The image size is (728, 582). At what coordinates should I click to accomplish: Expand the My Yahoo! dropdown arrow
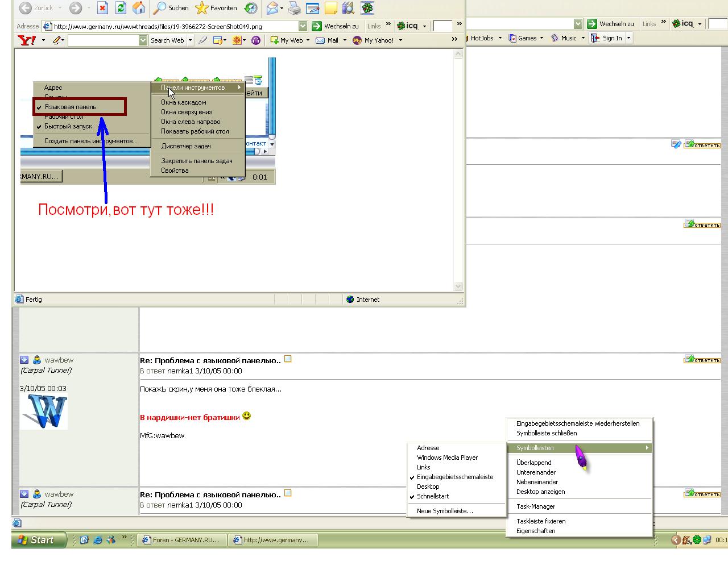coord(400,40)
